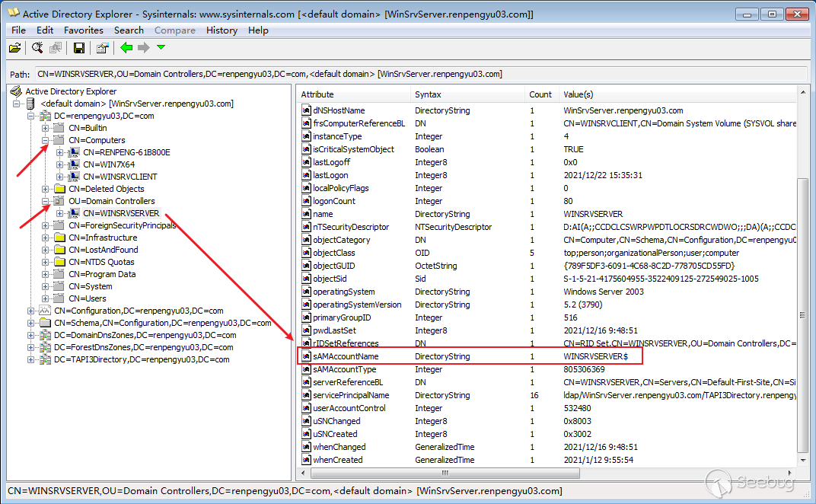The image size is (816, 504).
Task: Click the search container magnifier toolbar icon
Action: 37,48
